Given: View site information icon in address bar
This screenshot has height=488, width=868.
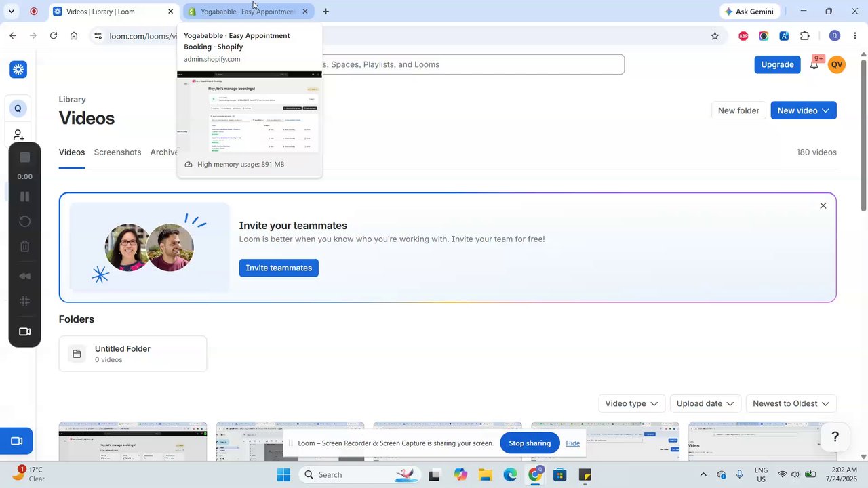Looking at the screenshot, I should (x=98, y=36).
